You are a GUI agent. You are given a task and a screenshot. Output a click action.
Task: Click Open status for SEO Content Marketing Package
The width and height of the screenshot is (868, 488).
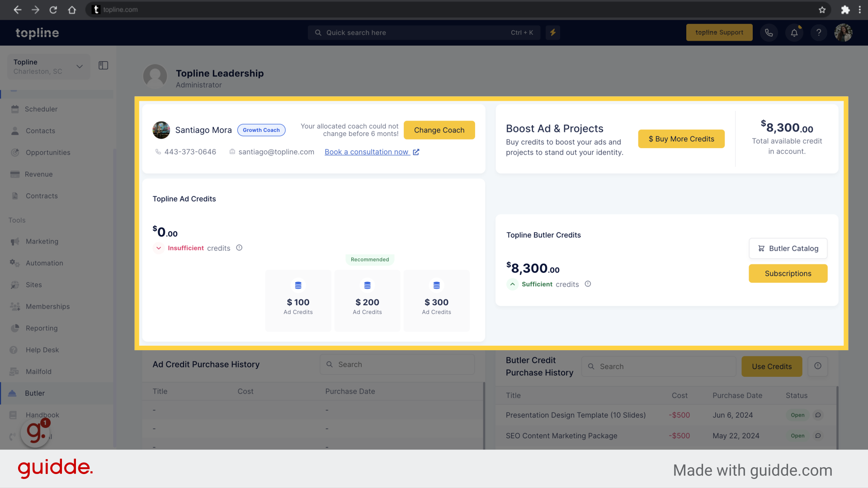click(x=797, y=436)
